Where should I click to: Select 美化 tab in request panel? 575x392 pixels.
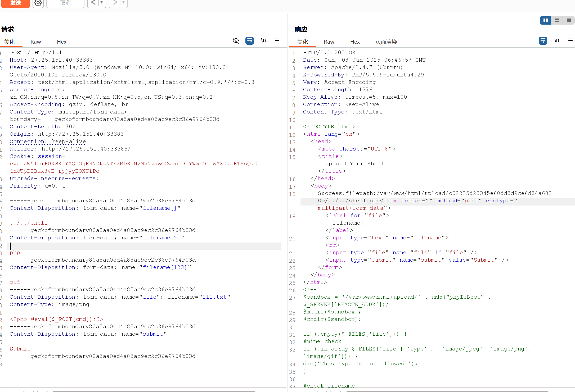pyautogui.click(x=9, y=42)
